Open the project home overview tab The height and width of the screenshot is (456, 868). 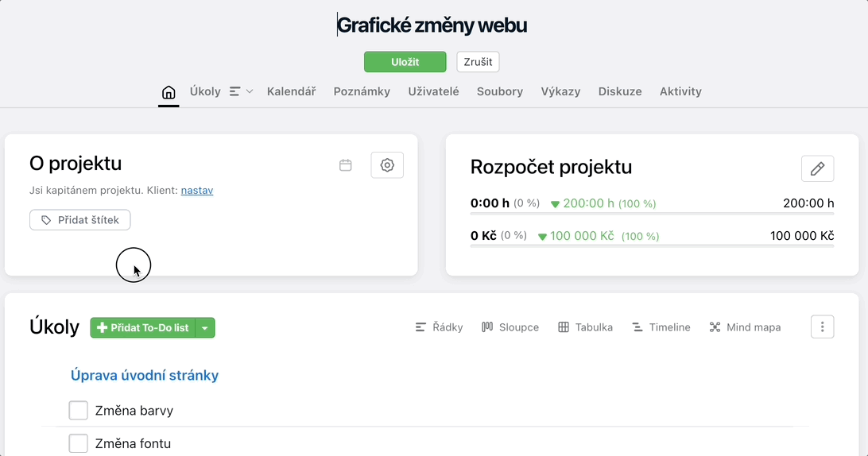(169, 92)
